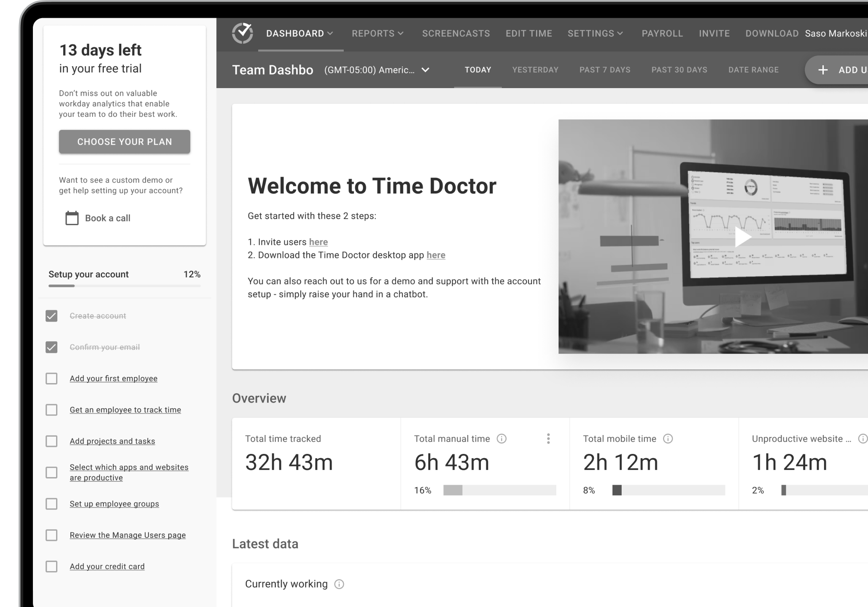The width and height of the screenshot is (868, 607).
Task: Open the three-dot menu on Total manual time
Action: [x=548, y=439]
